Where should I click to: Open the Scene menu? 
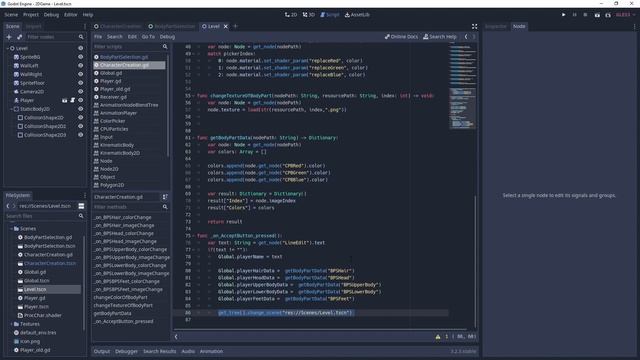coord(11,15)
